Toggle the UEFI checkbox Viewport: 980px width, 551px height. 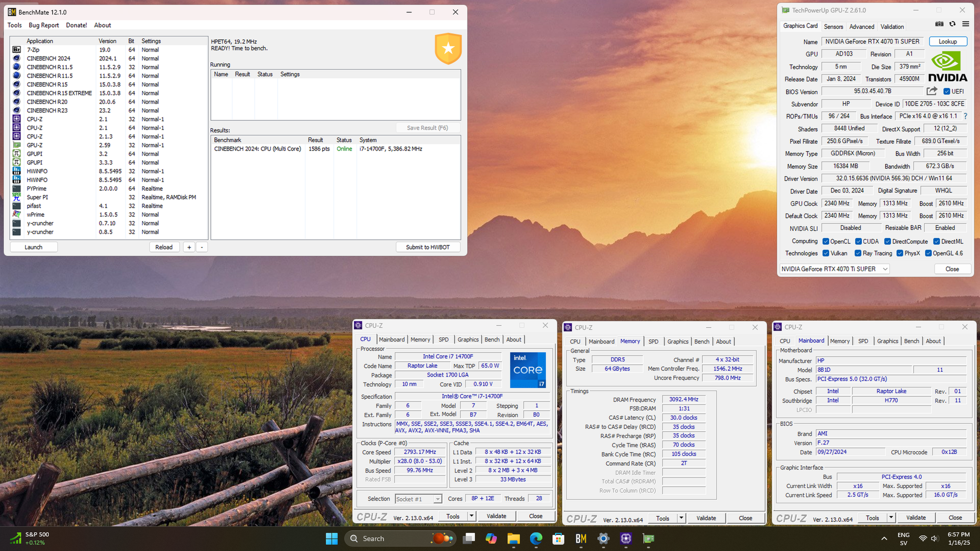(947, 91)
